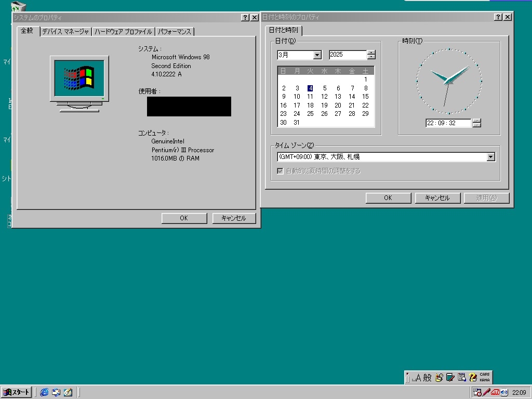Select day 9 in the calendar
Viewport: 532px width, 399px height.
pos(284,97)
